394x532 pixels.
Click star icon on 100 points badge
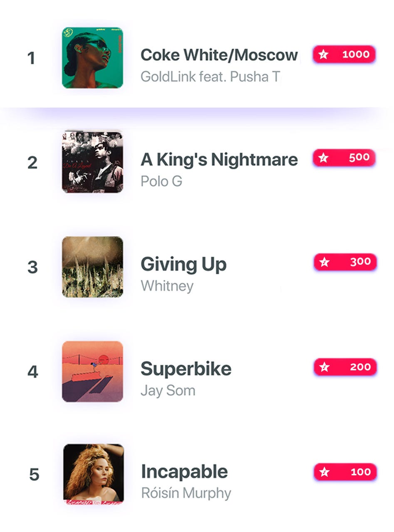coord(324,472)
